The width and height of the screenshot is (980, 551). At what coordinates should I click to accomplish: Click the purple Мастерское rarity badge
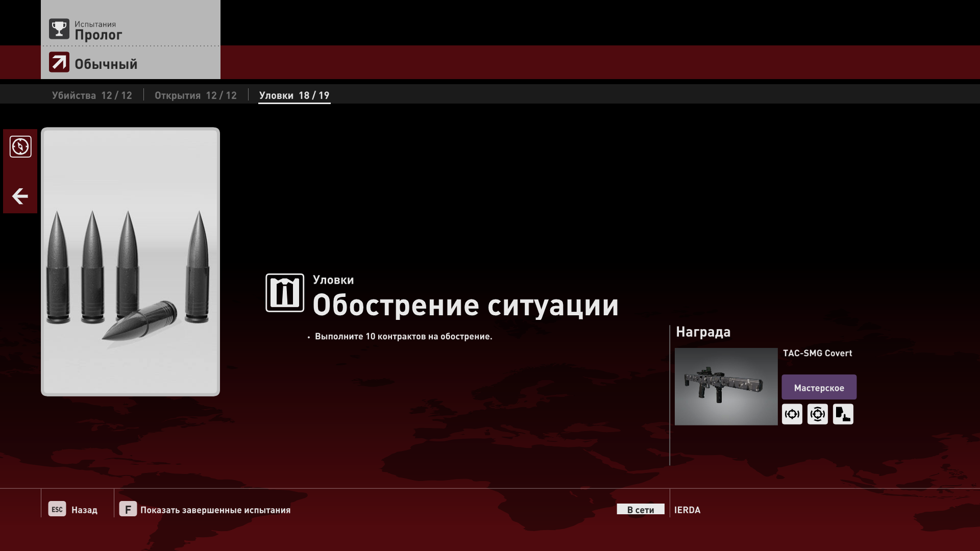(x=819, y=388)
